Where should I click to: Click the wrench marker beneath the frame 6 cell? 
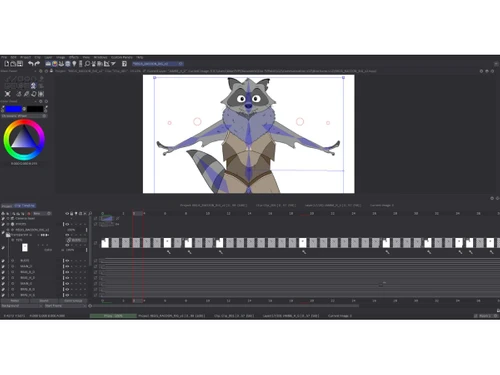(169, 252)
